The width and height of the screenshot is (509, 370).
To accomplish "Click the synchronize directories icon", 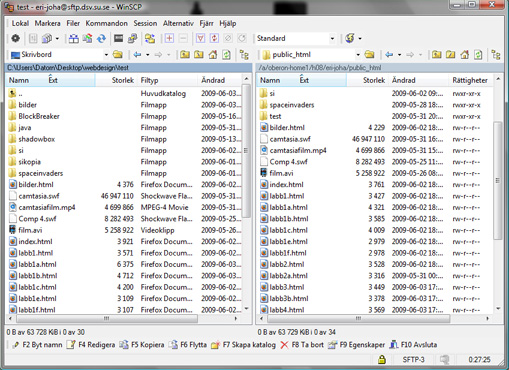I will point(87,38).
